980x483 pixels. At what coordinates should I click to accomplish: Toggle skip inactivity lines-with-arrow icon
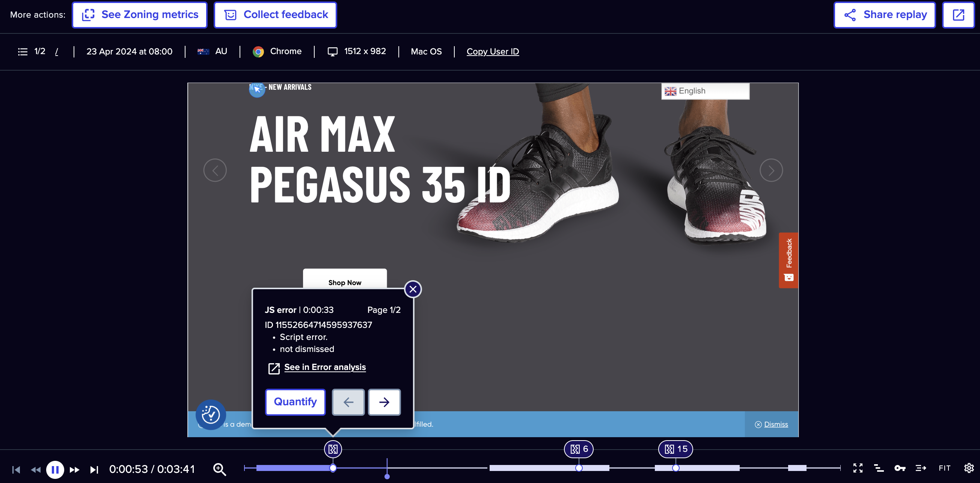(921, 468)
